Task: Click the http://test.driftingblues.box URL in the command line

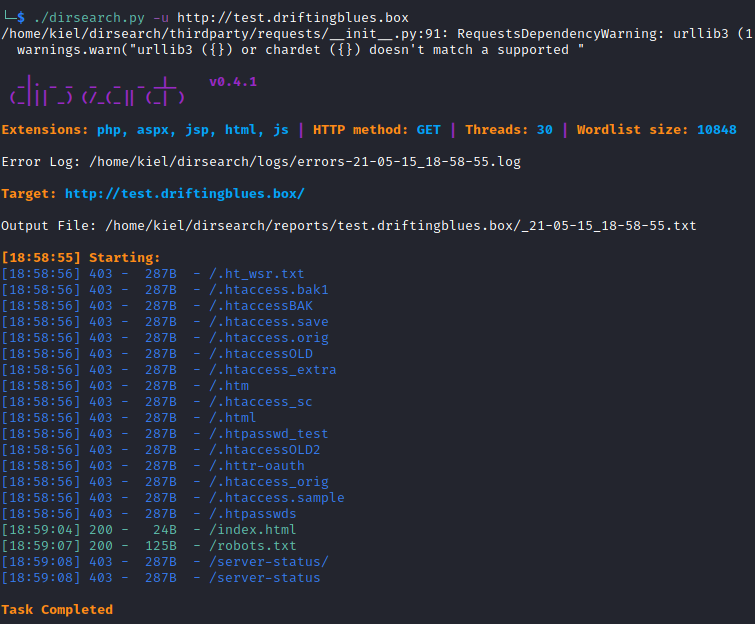Action: [293, 18]
